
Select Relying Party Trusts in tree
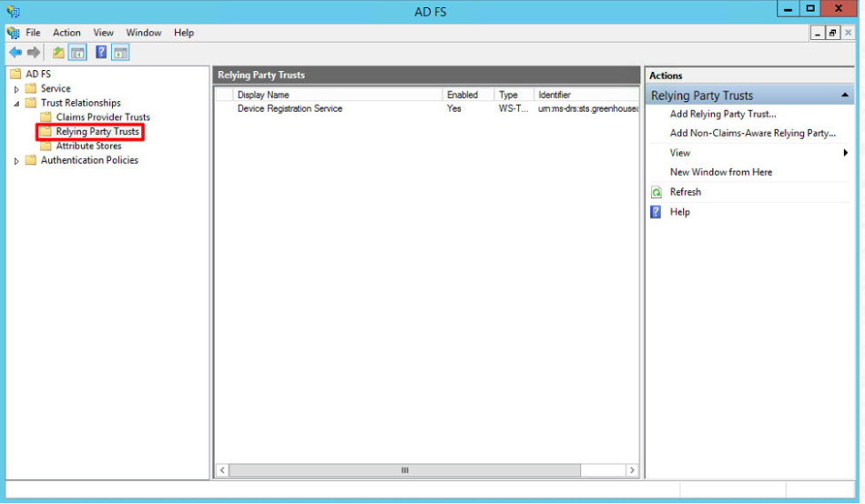[97, 131]
